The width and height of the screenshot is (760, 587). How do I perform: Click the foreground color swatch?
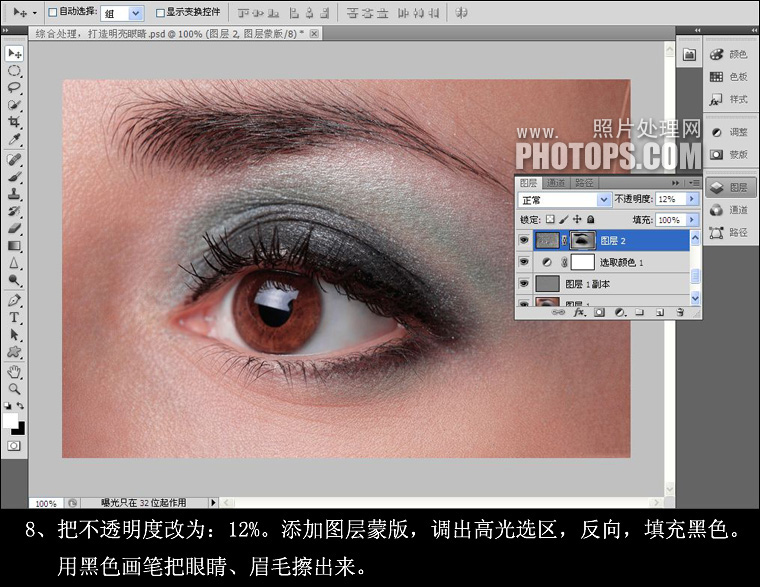10,420
